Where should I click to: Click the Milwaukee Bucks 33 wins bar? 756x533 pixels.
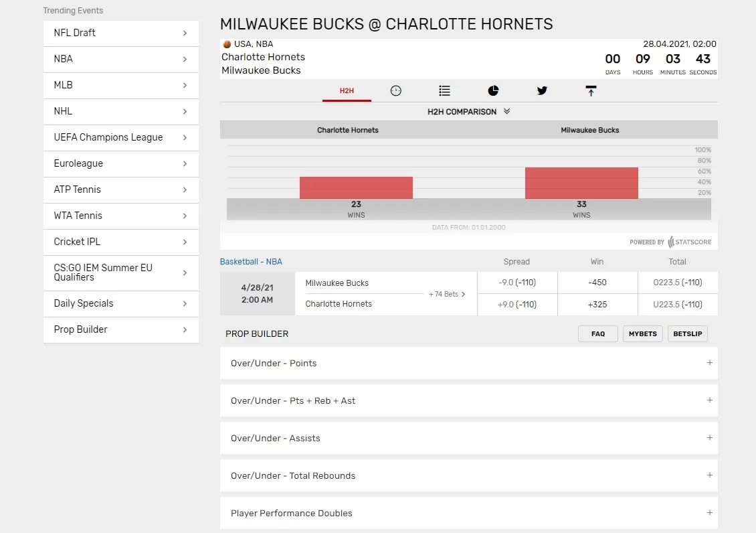581,183
